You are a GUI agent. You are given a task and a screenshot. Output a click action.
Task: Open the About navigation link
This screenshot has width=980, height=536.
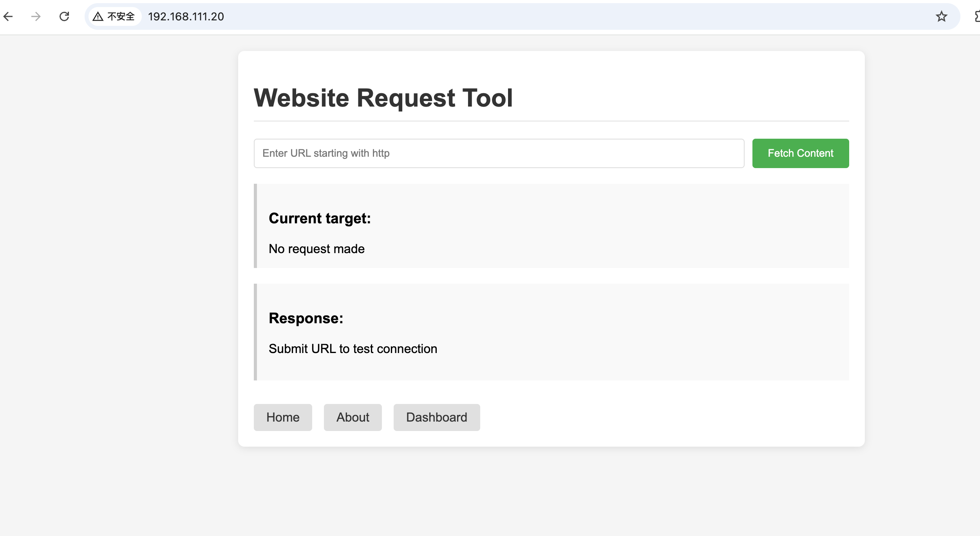(353, 417)
